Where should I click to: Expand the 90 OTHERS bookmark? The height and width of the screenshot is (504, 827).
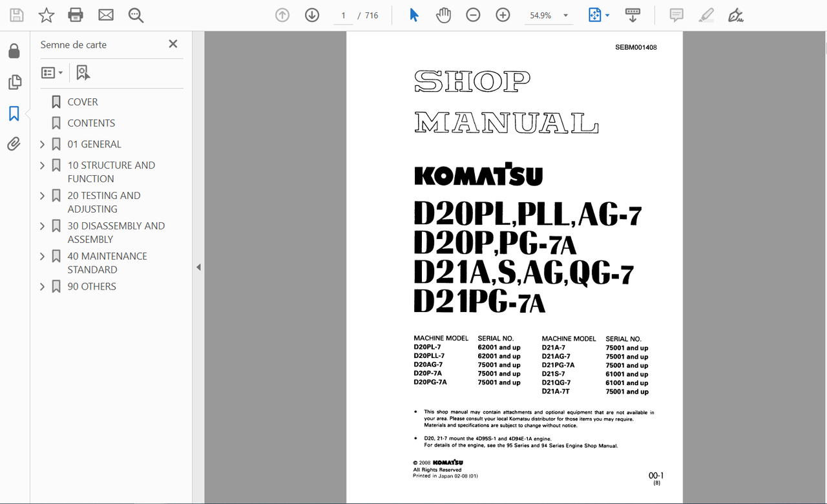click(43, 286)
